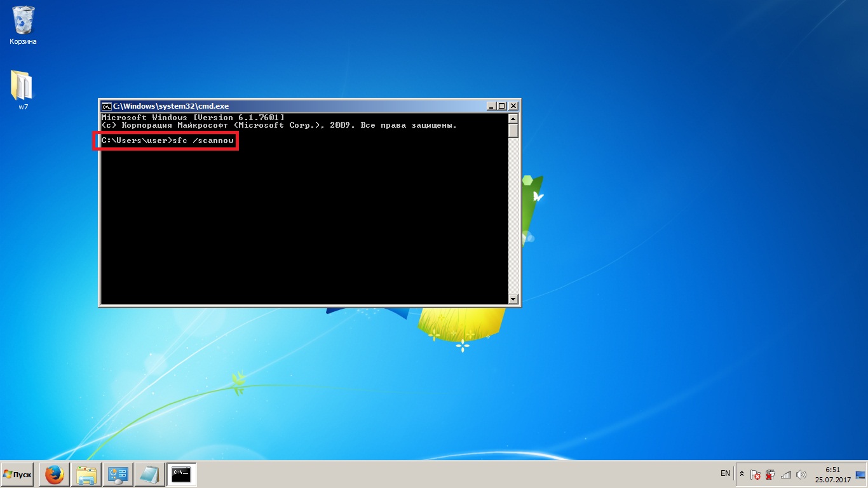Show hidden tray icons arrow
Screen dimensions: 868x488
tap(742, 475)
